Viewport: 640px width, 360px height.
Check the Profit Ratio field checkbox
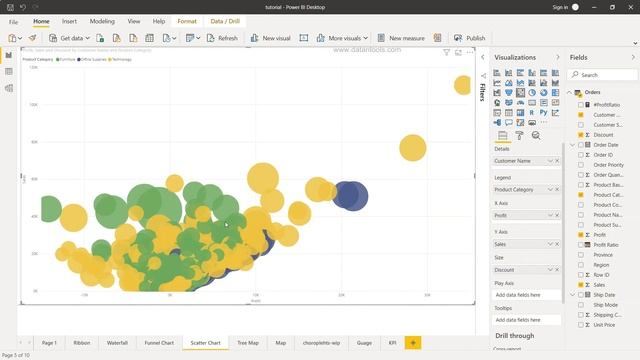click(580, 245)
